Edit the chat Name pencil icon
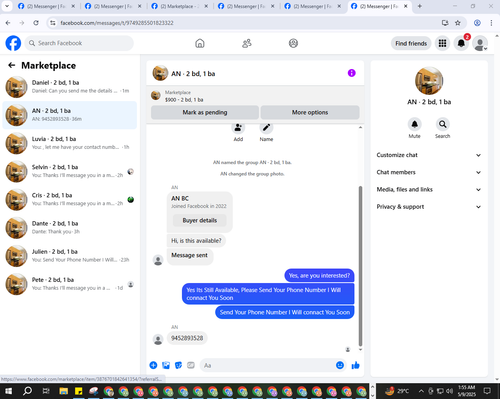 [x=266, y=128]
